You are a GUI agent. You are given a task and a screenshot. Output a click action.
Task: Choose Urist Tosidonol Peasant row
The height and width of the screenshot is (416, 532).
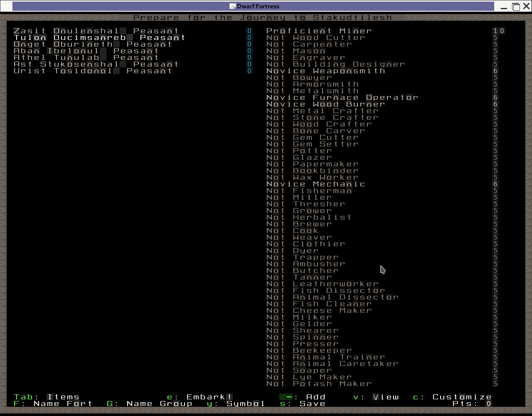coord(93,71)
